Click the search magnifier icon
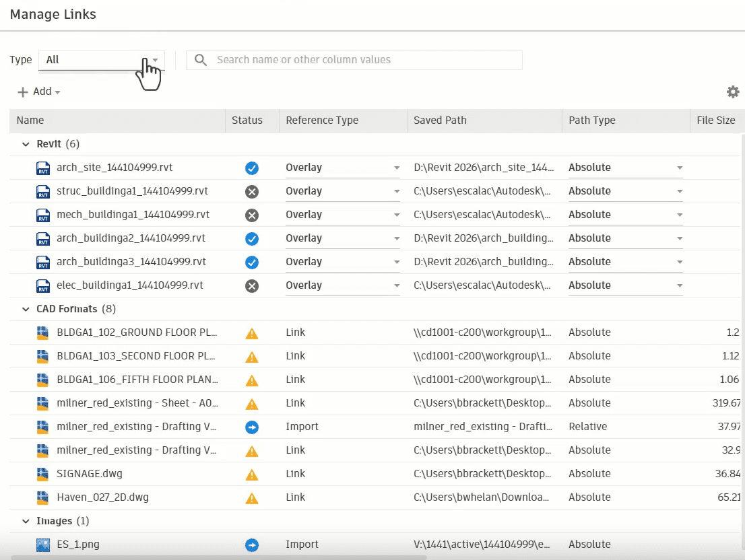 pyautogui.click(x=200, y=60)
